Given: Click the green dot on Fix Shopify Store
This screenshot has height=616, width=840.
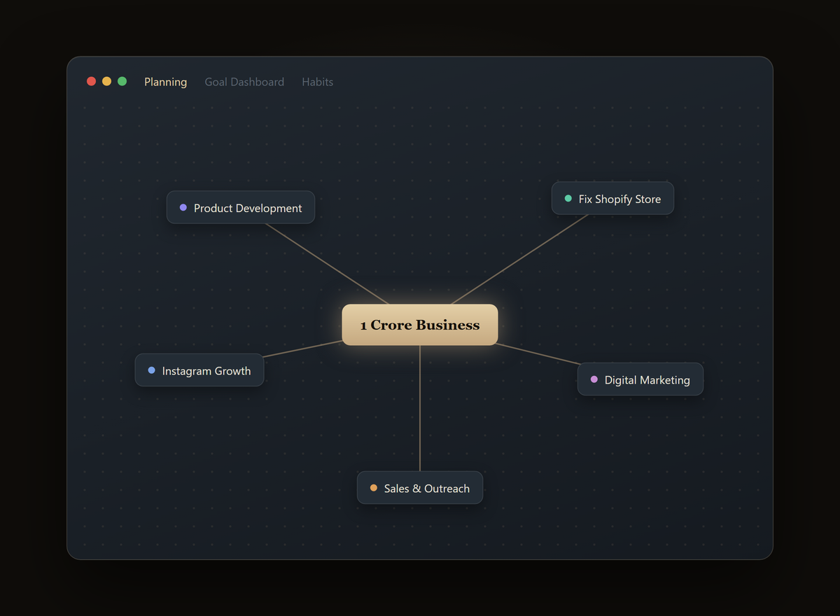Looking at the screenshot, I should click(568, 199).
